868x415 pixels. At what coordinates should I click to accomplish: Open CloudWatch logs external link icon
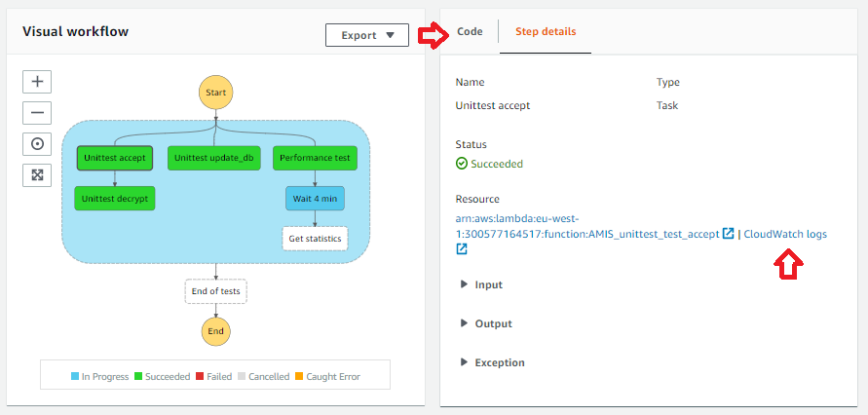click(462, 249)
